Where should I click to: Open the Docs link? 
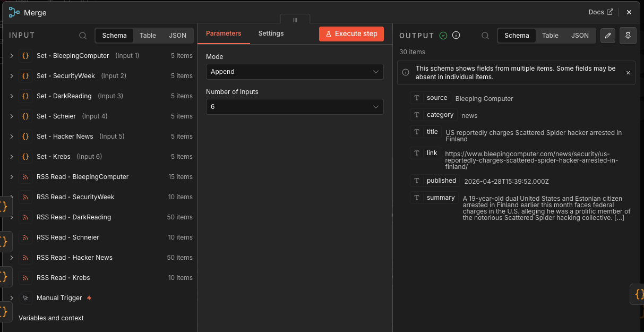click(600, 12)
